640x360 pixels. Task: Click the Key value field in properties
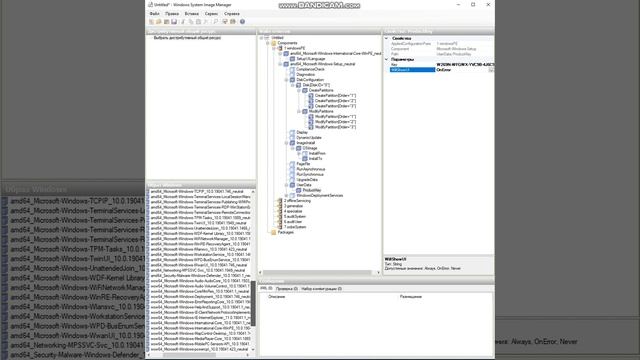tap(464, 65)
